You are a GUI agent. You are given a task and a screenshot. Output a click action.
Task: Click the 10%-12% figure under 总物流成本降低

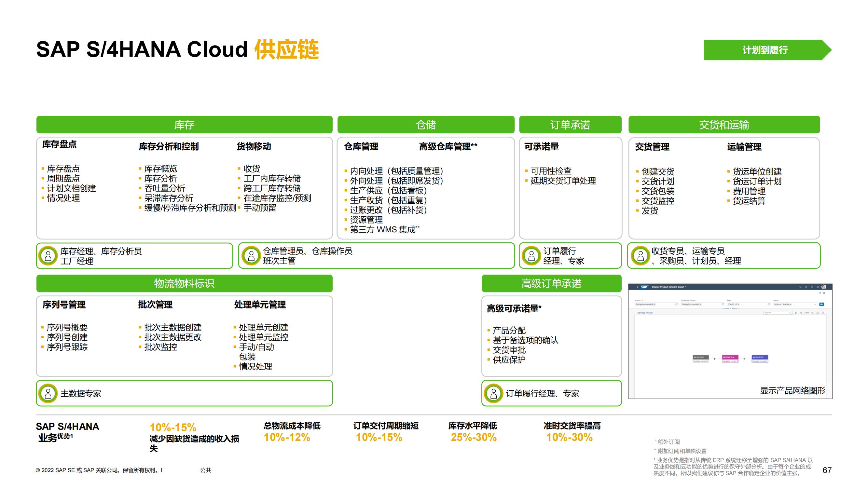click(x=287, y=438)
